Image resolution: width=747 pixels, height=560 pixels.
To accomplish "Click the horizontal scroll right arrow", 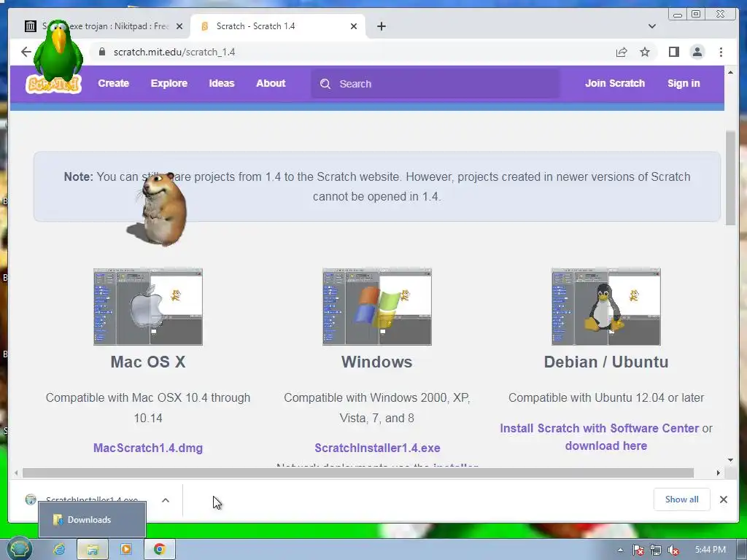I will pos(718,472).
